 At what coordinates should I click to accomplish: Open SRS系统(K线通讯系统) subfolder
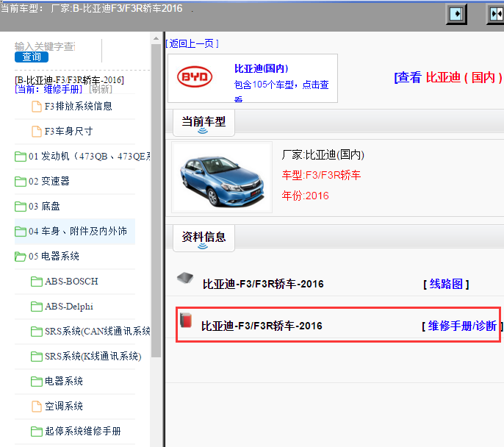[93, 357]
